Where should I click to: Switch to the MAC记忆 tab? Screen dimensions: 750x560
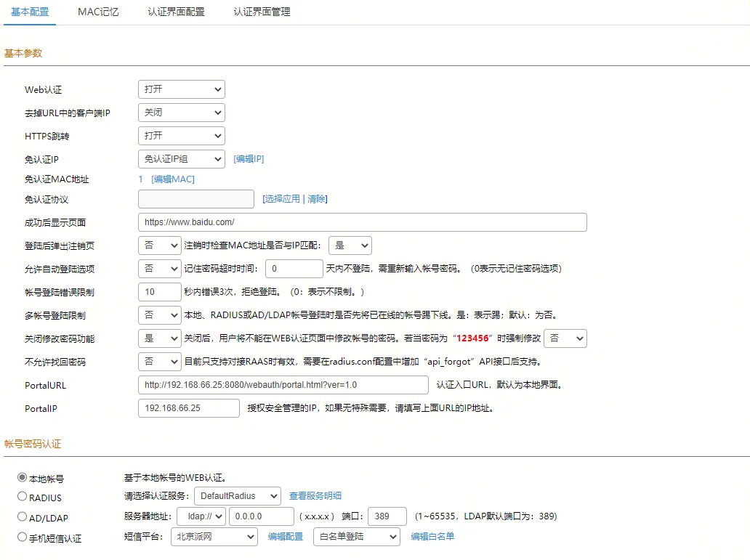[x=98, y=12]
